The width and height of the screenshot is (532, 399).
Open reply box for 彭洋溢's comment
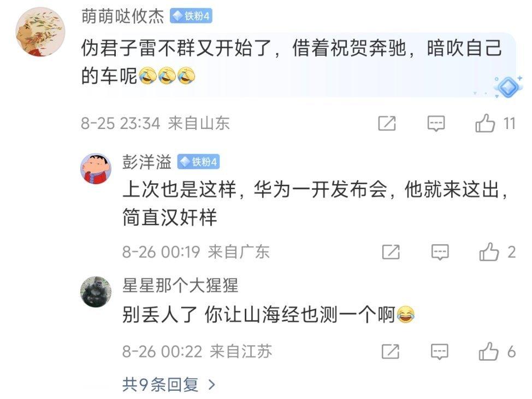(x=440, y=252)
